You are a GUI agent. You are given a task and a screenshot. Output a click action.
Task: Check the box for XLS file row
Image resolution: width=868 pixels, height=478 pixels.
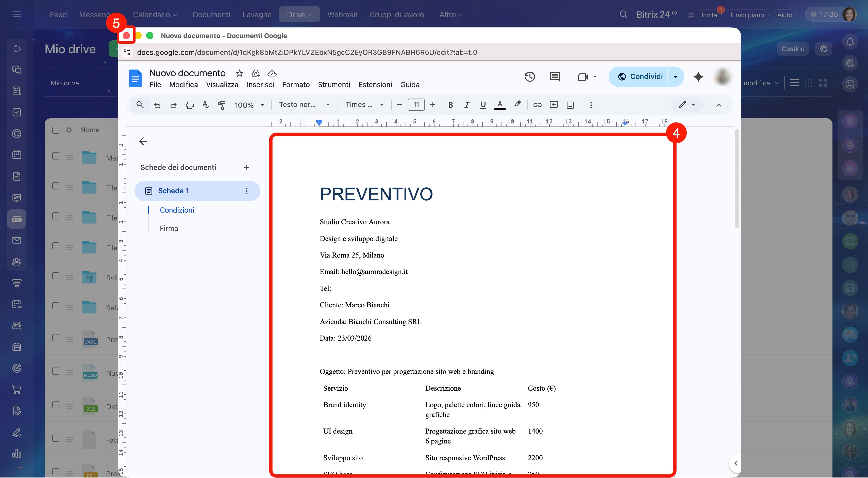click(56, 405)
